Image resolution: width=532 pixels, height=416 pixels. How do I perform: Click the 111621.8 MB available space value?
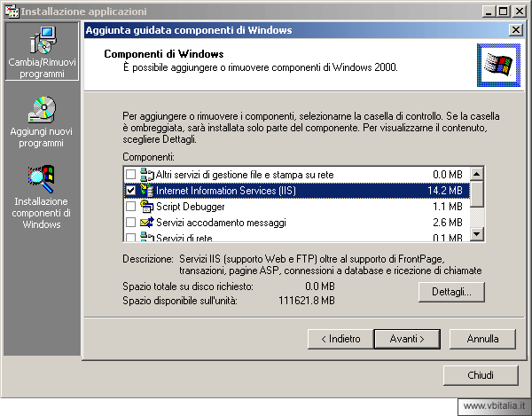click(307, 301)
